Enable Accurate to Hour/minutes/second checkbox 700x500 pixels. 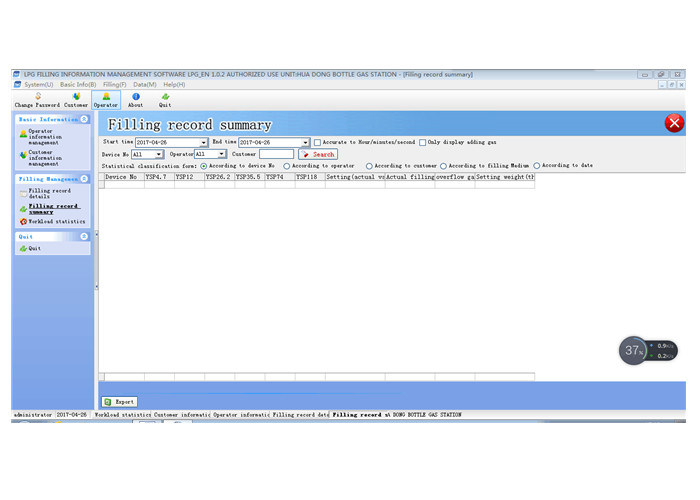(x=318, y=142)
